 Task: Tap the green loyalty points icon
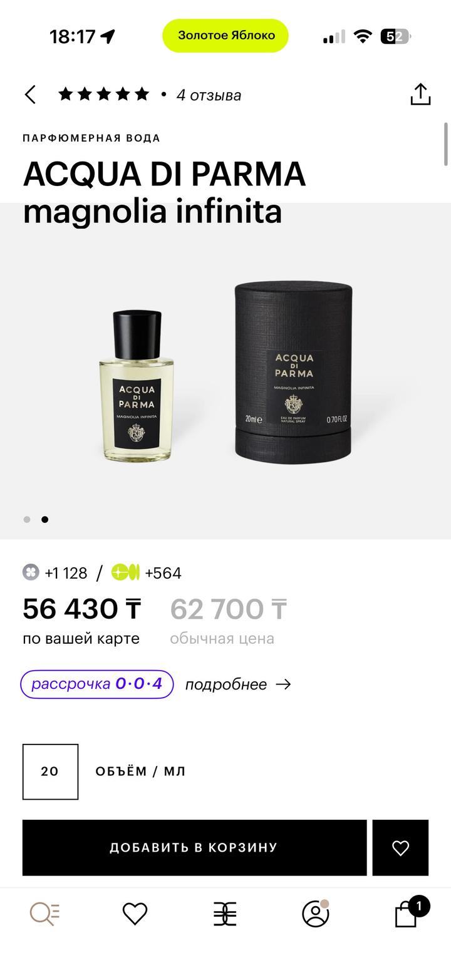125,572
